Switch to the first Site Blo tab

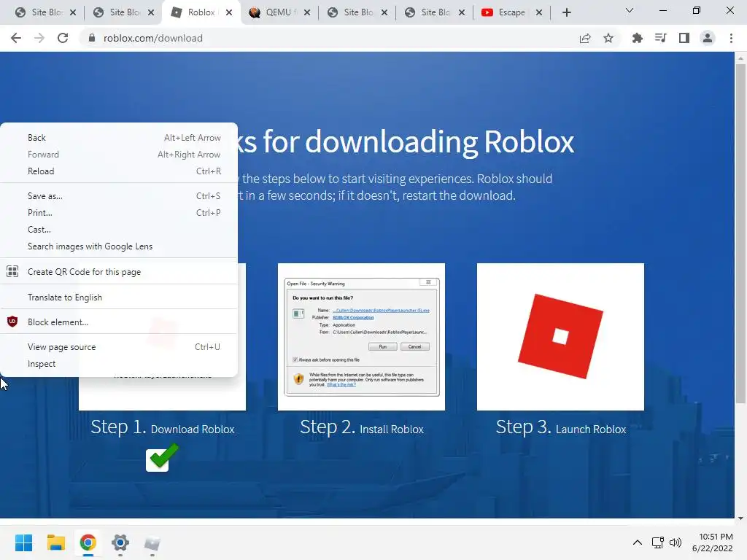pos(45,12)
